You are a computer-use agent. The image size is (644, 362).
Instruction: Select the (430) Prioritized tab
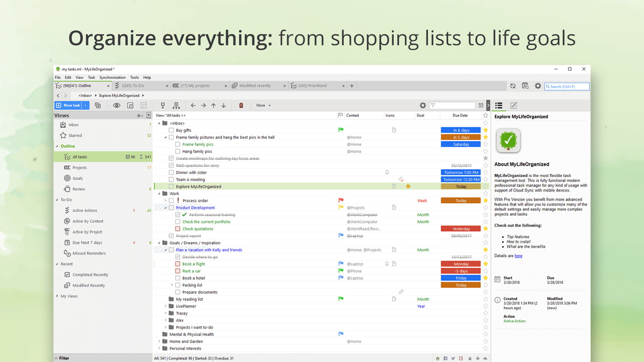click(x=313, y=86)
